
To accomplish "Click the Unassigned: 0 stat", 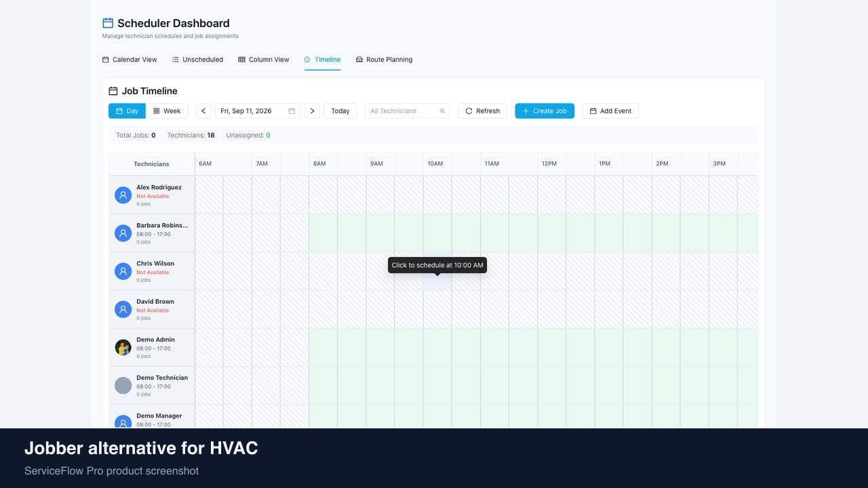I will click(248, 136).
